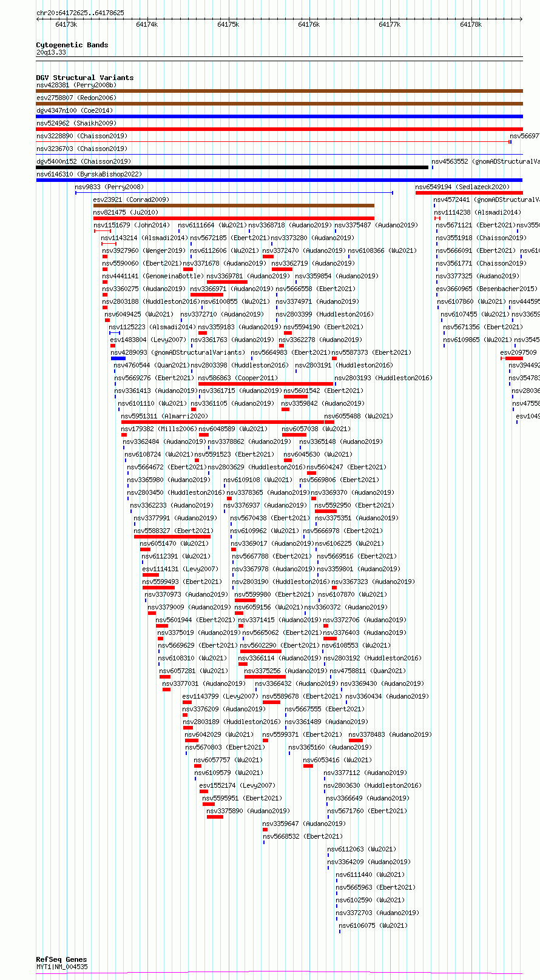Open variant nsv1125223 (Alsmadi2014)

pos(152,327)
